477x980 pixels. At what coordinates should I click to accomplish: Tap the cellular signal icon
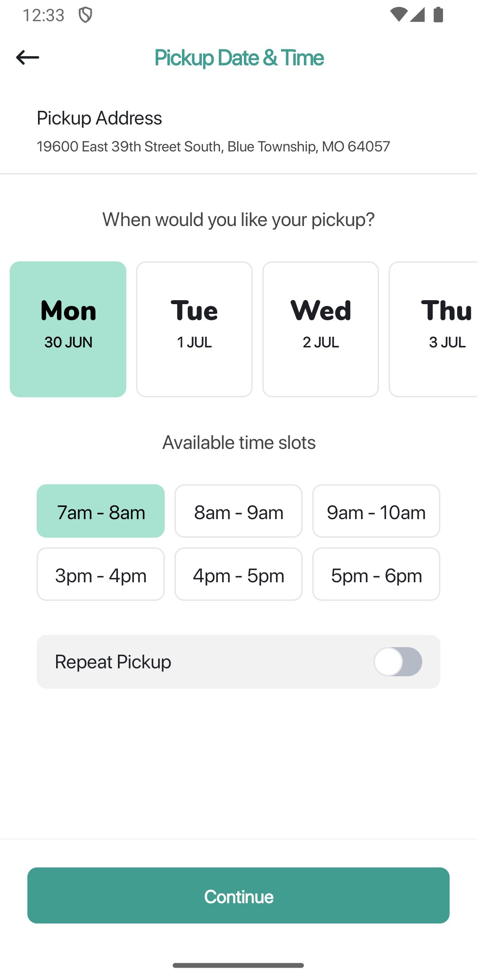coord(417,15)
